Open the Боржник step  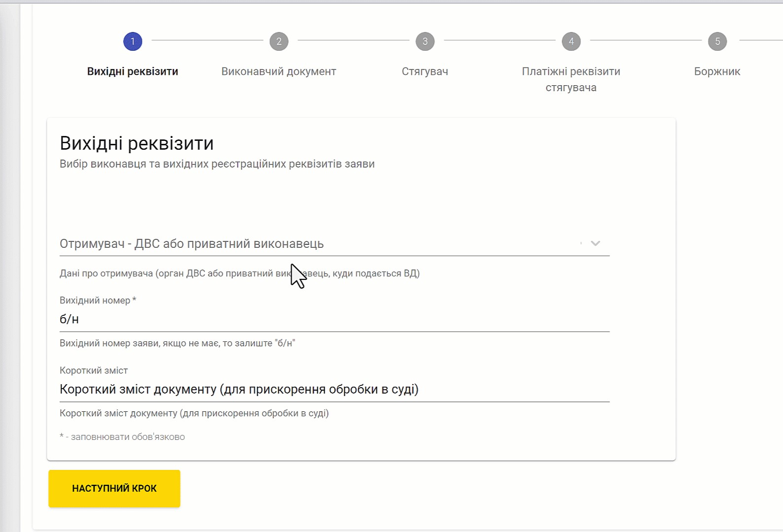click(717, 71)
